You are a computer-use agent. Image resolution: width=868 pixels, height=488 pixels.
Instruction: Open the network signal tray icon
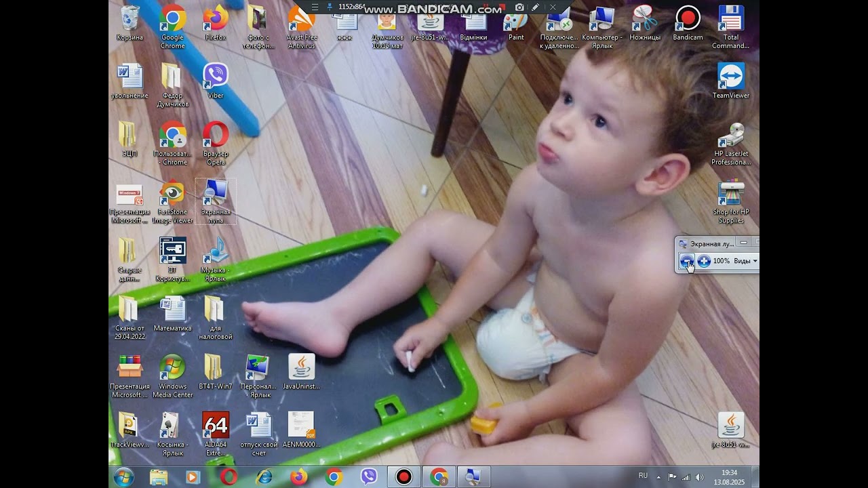pyautogui.click(x=686, y=477)
